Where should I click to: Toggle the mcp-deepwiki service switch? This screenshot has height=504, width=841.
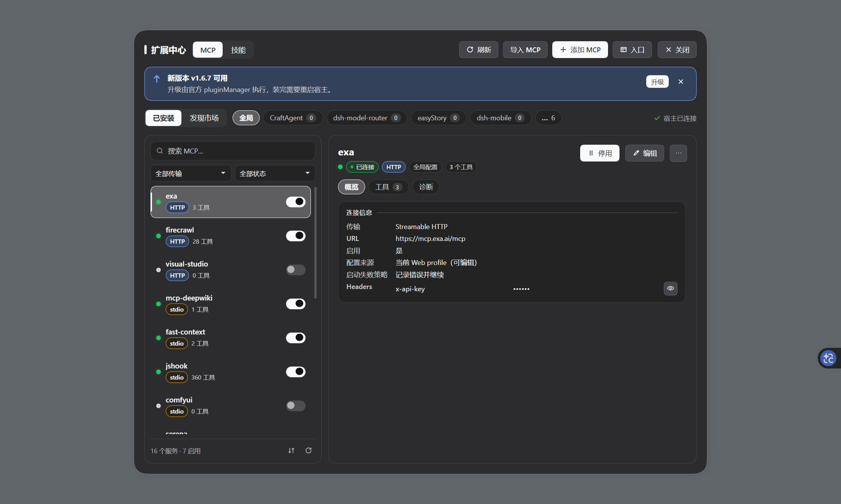coord(296,304)
